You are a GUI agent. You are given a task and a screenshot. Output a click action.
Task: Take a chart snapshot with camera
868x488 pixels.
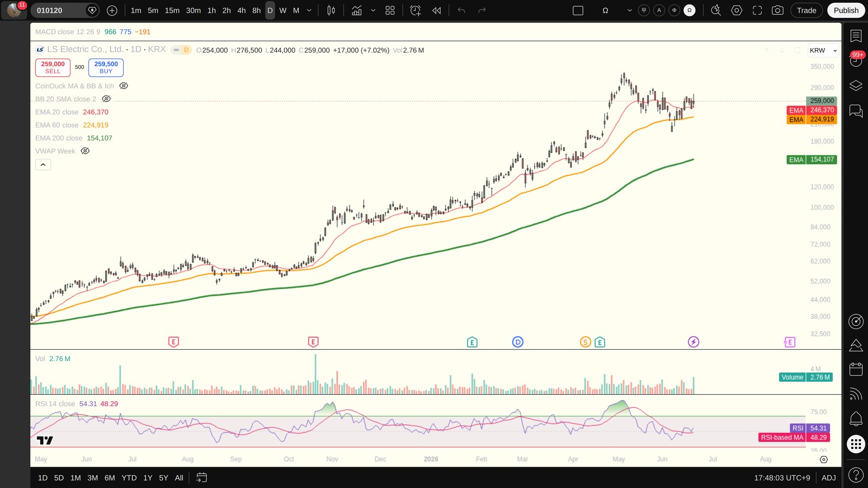[x=777, y=10]
